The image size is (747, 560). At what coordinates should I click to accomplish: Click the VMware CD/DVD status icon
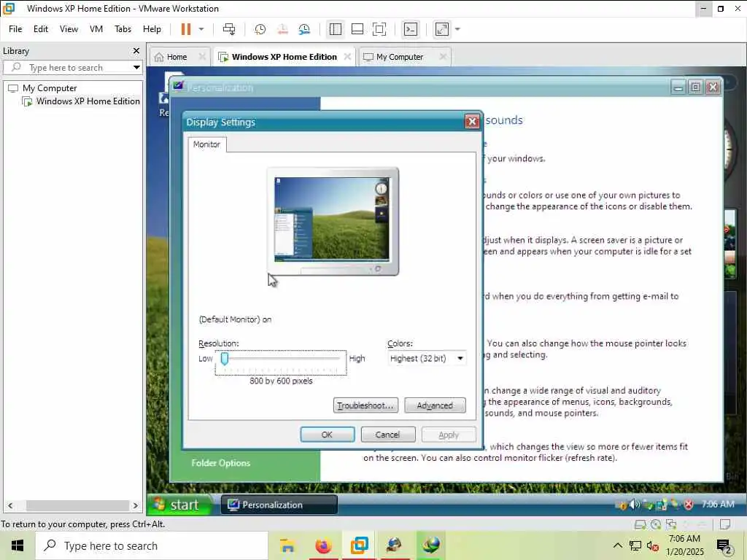pyautogui.click(x=656, y=524)
